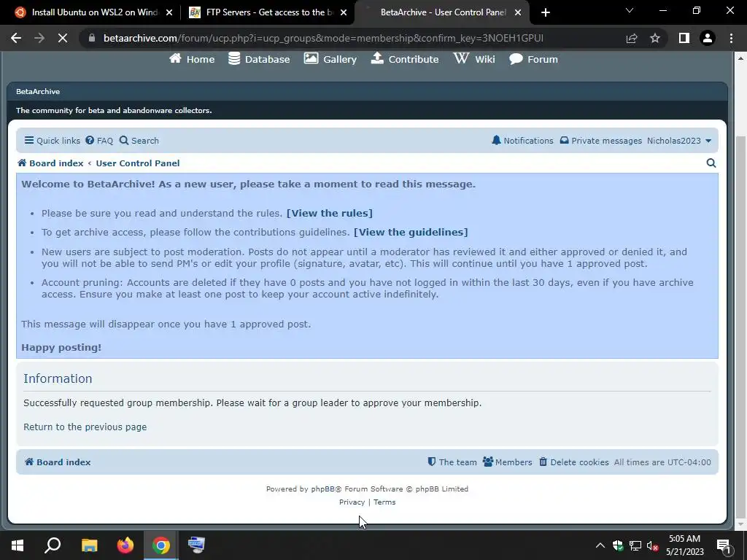Toggle Chrome side panel

coord(684,38)
